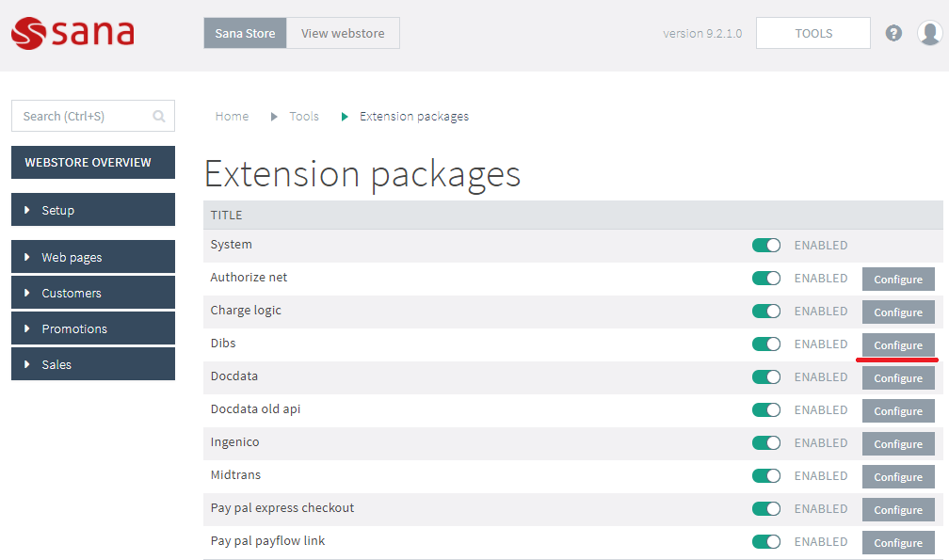Toggle the System extension switch
The width and height of the screenshot is (949, 560).
(766, 245)
